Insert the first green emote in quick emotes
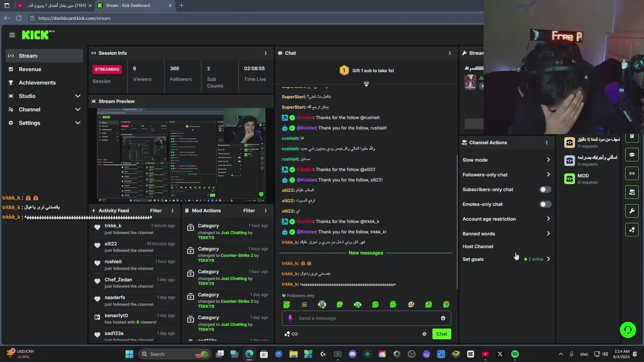The image size is (644, 362). pyautogui.click(x=287, y=304)
